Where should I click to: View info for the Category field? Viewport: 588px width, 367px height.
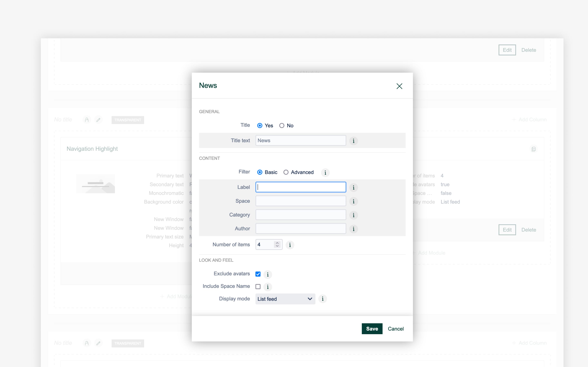pyautogui.click(x=354, y=215)
